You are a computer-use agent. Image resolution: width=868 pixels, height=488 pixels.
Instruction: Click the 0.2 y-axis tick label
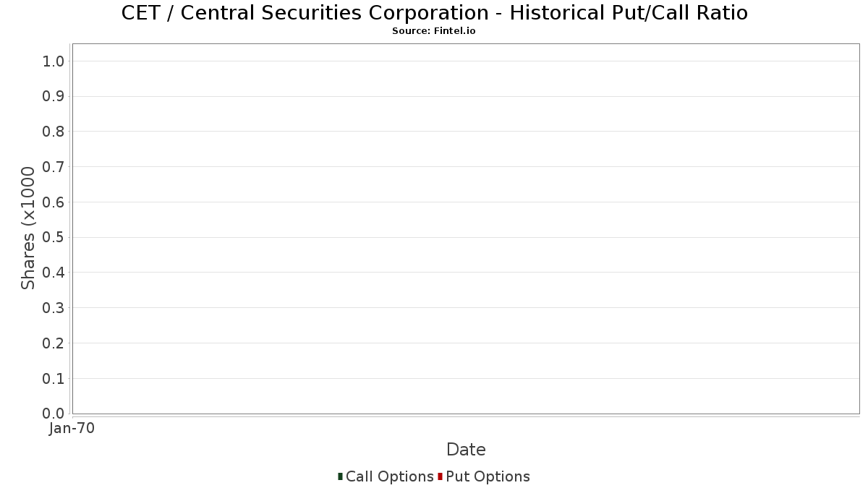click(x=54, y=343)
